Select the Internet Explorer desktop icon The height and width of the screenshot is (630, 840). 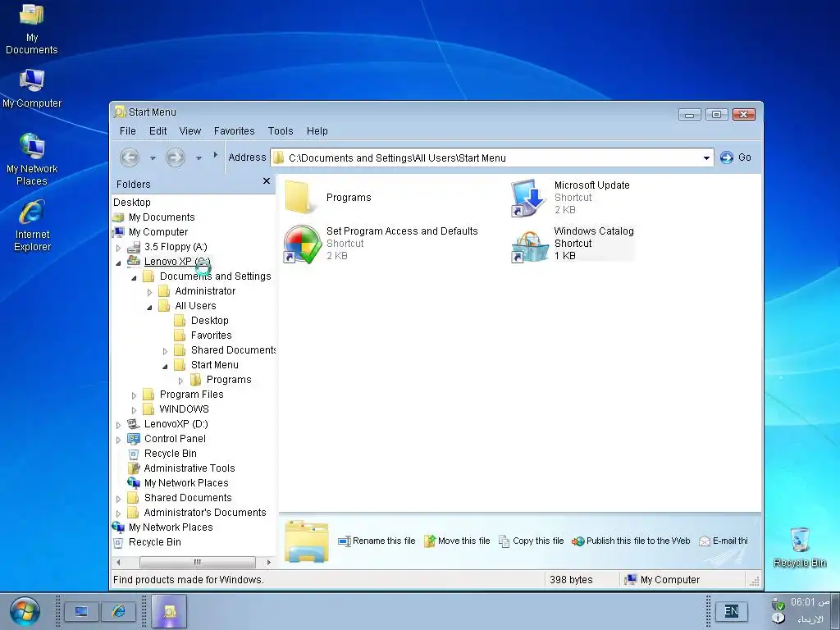point(32,226)
